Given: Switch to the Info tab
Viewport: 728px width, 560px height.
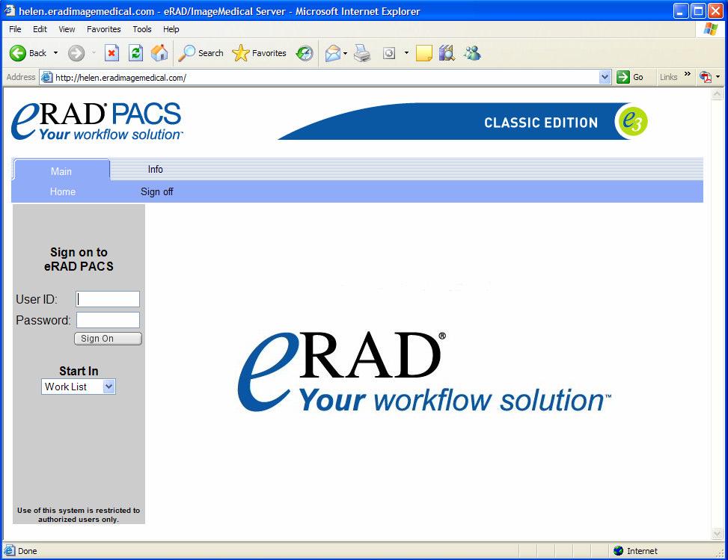Looking at the screenshot, I should click(x=155, y=169).
